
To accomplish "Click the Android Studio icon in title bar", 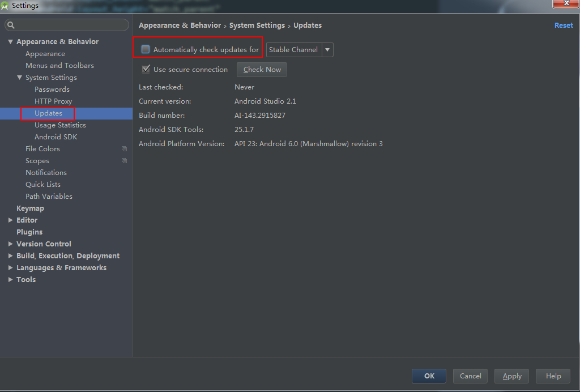I will pos(5,6).
